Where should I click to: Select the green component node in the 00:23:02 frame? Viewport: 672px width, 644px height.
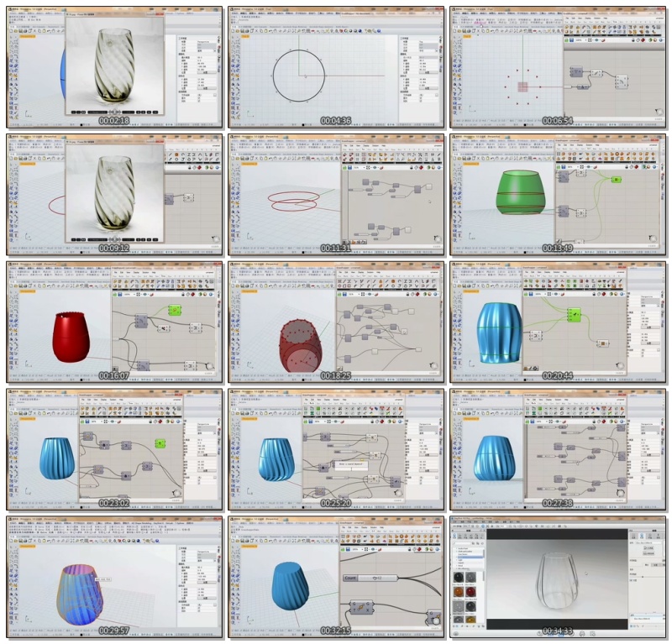[x=160, y=442]
